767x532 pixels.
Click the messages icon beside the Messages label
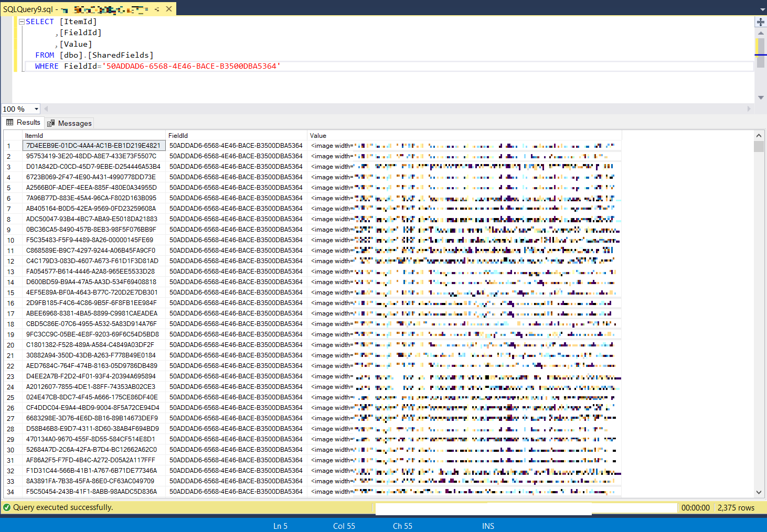pos(51,123)
